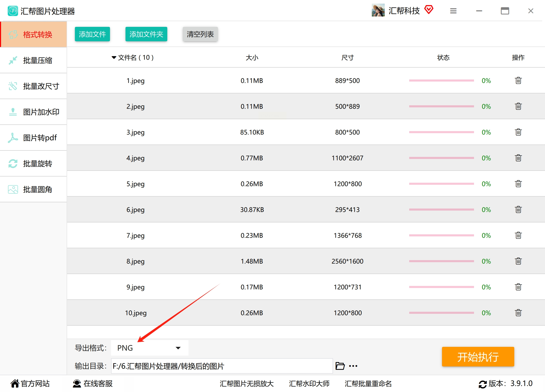
Task: Click trash icon for 4.jpeg
Action: (x=518, y=158)
